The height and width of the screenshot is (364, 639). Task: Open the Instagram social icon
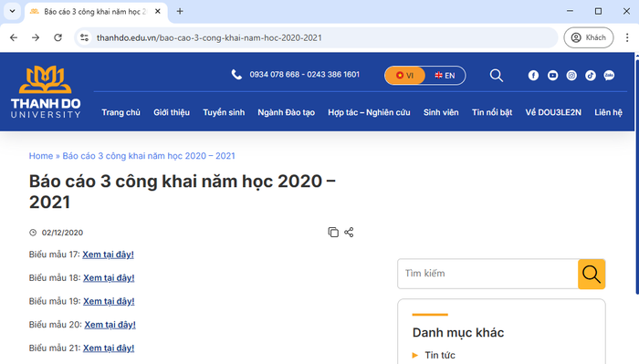[571, 76]
